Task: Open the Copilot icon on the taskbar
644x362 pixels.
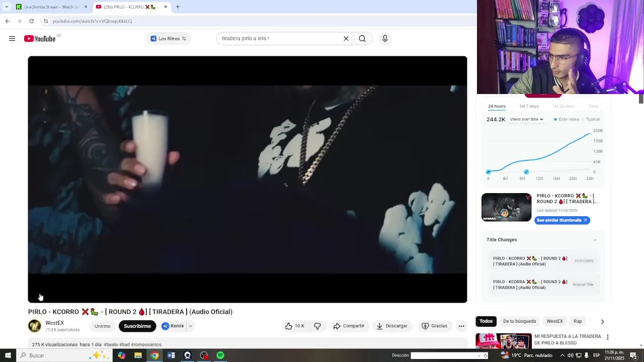Action: [122, 355]
